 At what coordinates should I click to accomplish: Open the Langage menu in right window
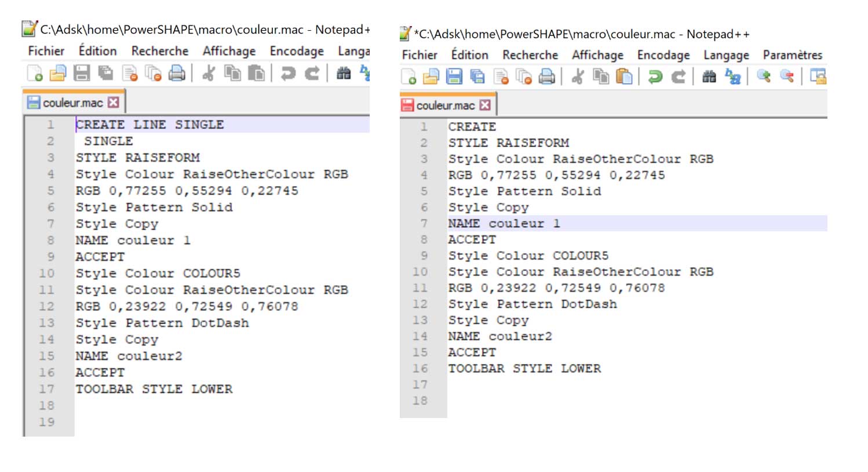coord(726,55)
